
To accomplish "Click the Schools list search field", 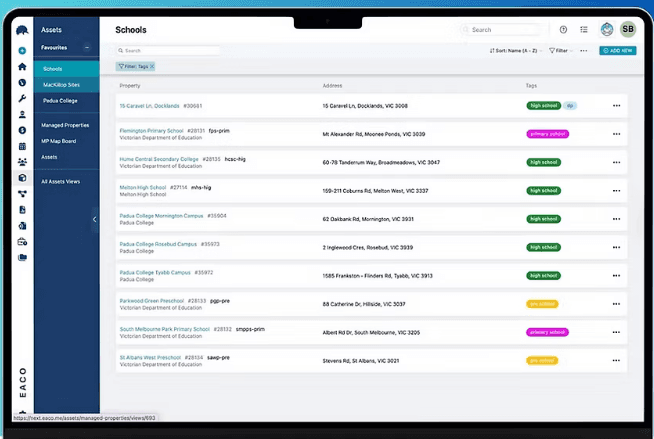I will click(x=168, y=50).
